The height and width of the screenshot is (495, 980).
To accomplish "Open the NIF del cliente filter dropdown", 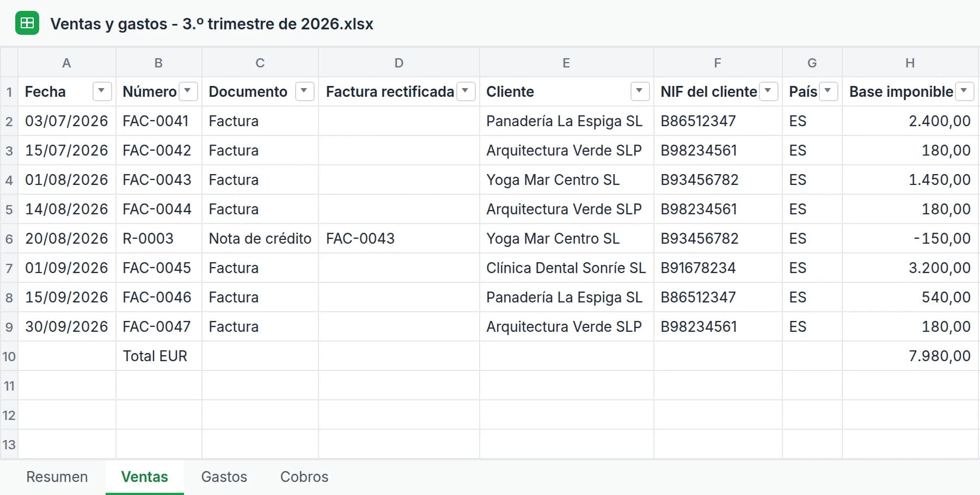I will [x=768, y=91].
